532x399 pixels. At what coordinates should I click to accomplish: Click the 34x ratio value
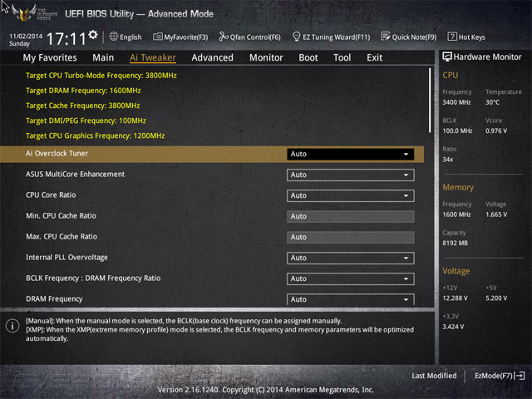click(448, 160)
